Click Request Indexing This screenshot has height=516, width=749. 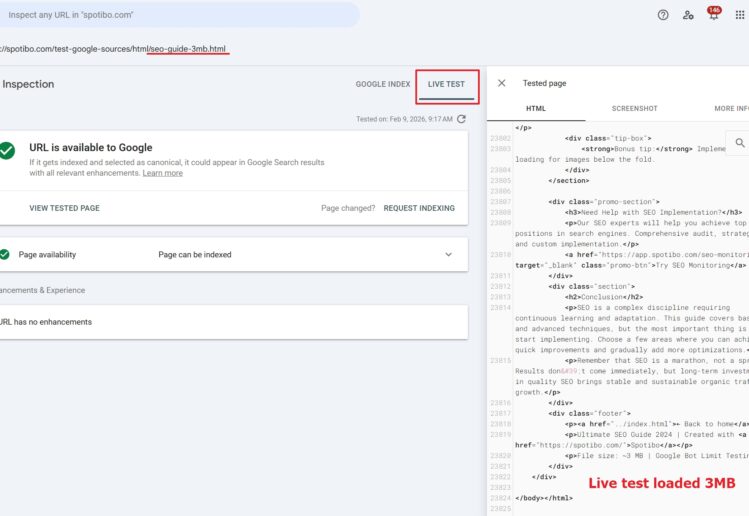click(x=419, y=208)
